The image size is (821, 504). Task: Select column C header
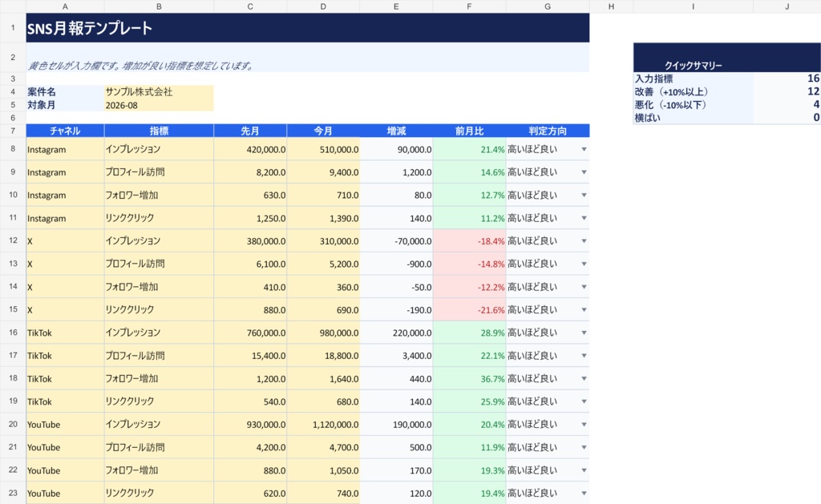[250, 6]
